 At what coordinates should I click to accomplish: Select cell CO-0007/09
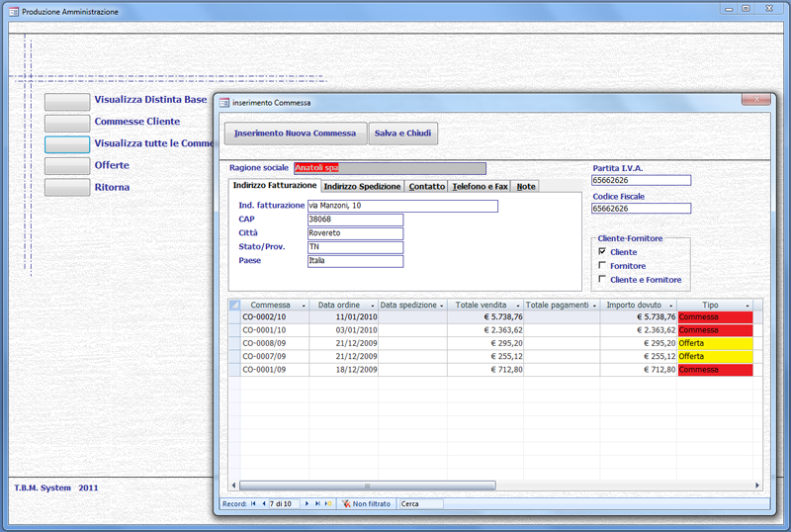275,356
